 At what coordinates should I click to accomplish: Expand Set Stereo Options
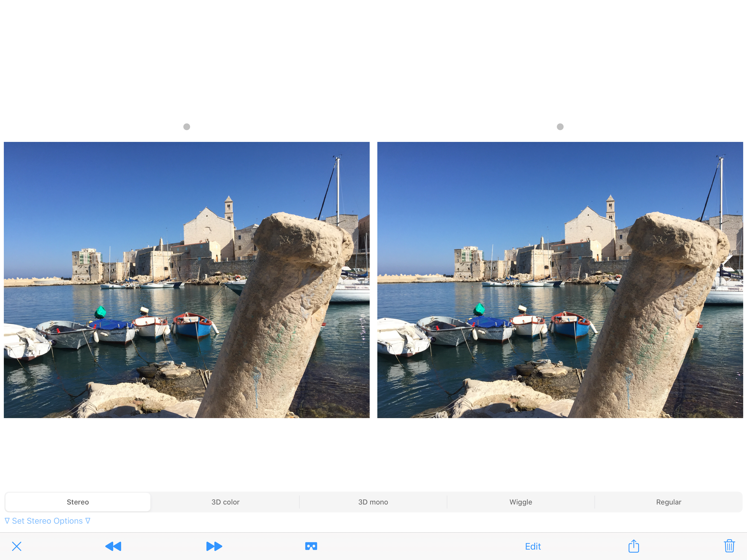pos(47,521)
